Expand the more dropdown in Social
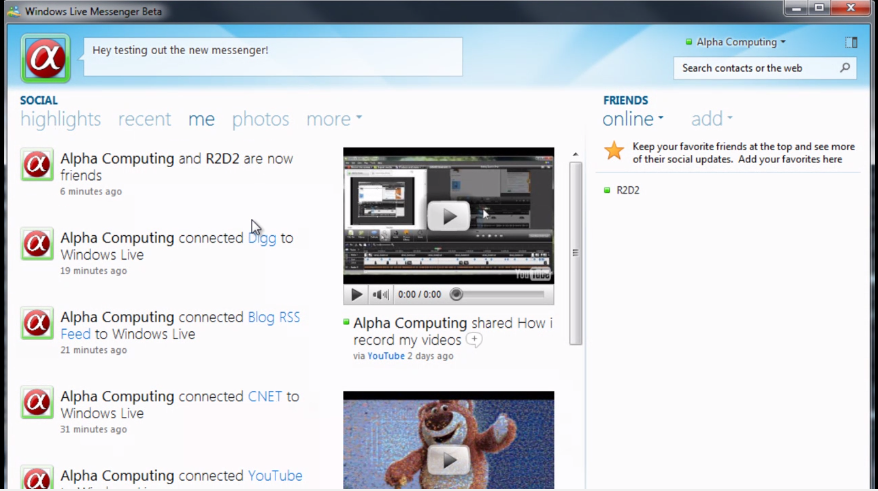 click(334, 119)
